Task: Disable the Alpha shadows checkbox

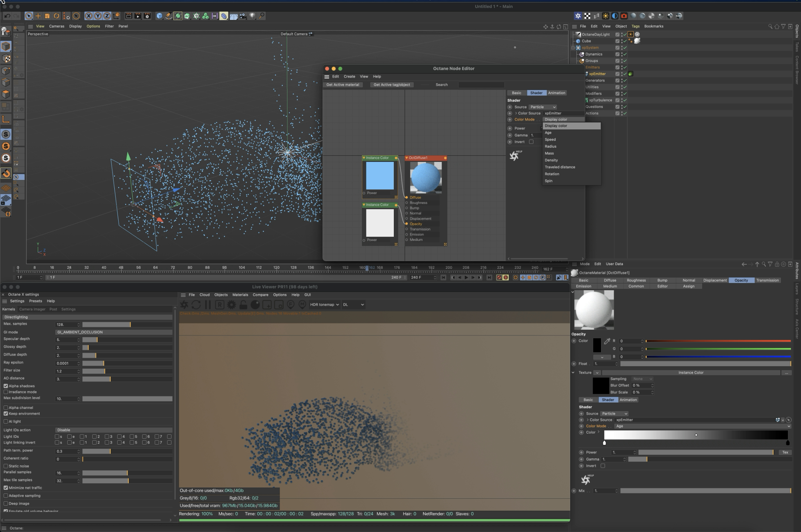Action: pos(6,386)
